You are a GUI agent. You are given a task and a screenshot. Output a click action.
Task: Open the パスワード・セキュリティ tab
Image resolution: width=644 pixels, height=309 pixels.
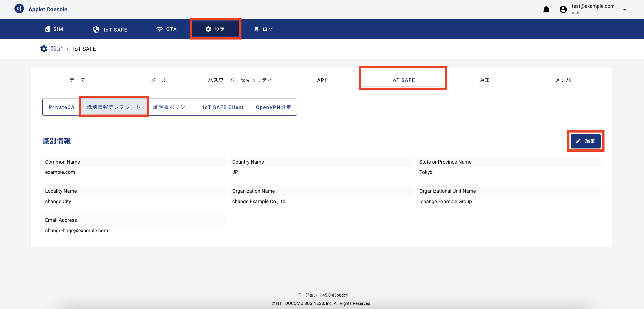click(x=240, y=80)
